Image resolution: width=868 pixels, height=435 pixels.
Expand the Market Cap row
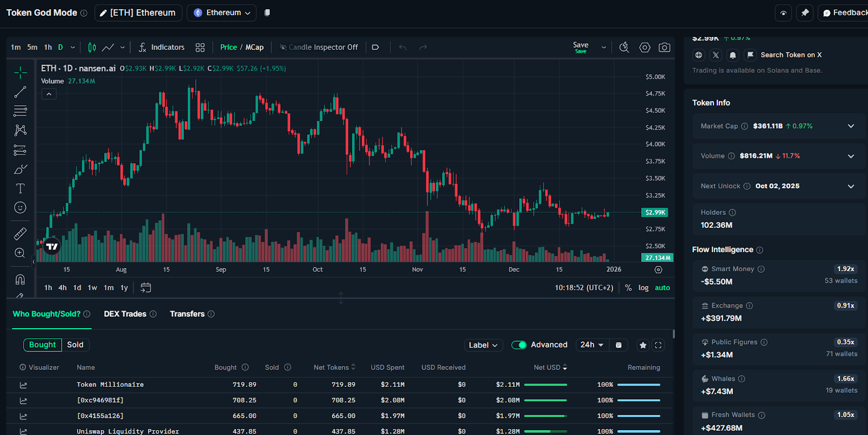click(851, 126)
